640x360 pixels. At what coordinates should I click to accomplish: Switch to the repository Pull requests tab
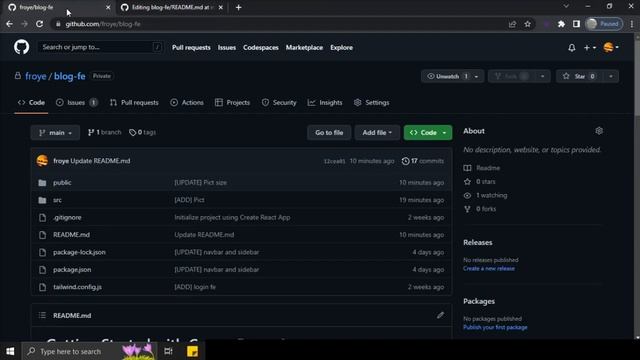tap(134, 102)
